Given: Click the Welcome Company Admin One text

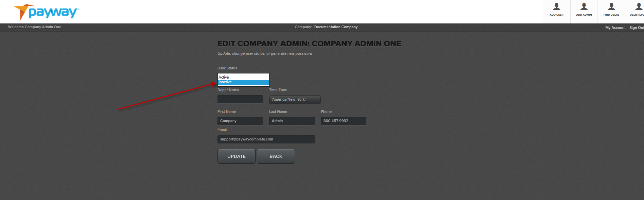Looking at the screenshot, I should click(x=35, y=27).
